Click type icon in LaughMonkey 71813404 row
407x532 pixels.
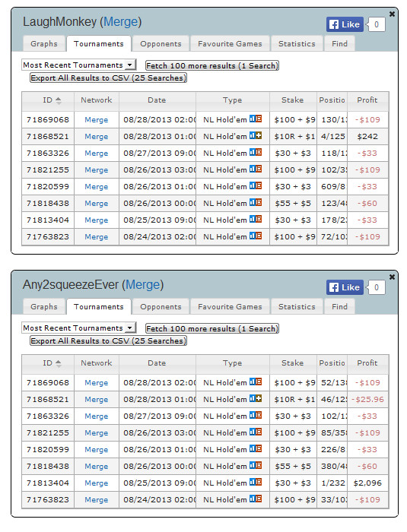click(256, 219)
